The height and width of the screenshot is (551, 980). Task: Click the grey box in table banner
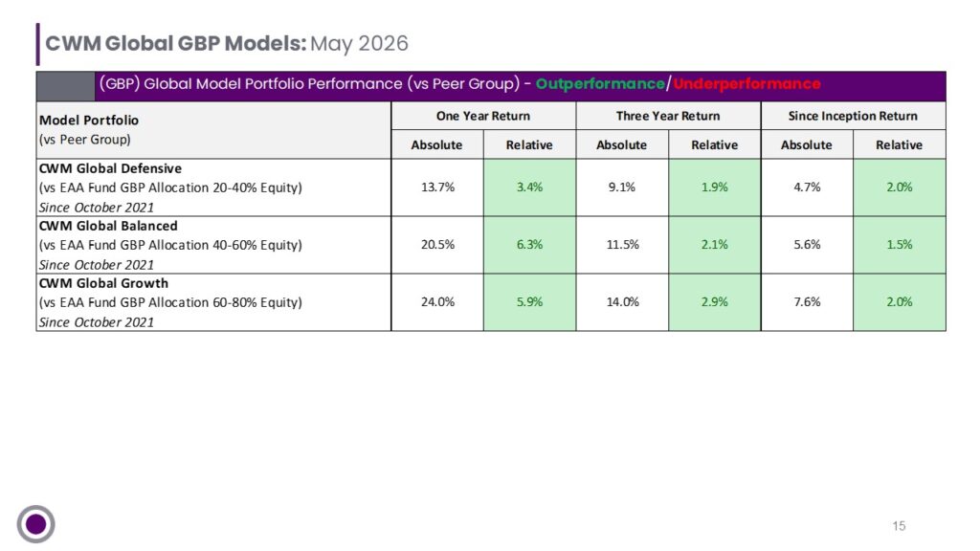pos(66,86)
